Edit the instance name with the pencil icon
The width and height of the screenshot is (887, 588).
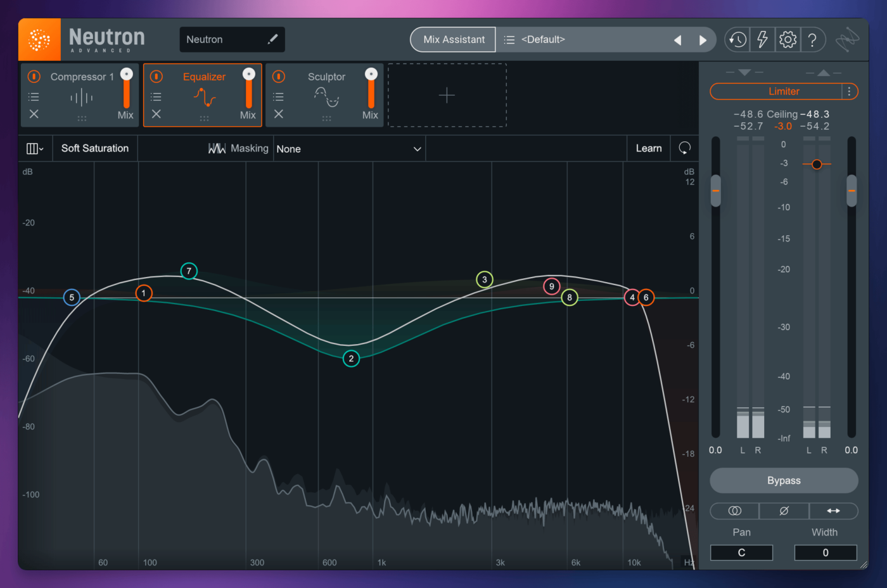tap(272, 39)
